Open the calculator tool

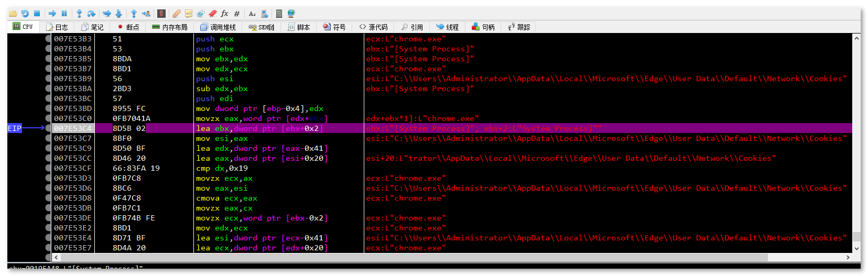279,14
